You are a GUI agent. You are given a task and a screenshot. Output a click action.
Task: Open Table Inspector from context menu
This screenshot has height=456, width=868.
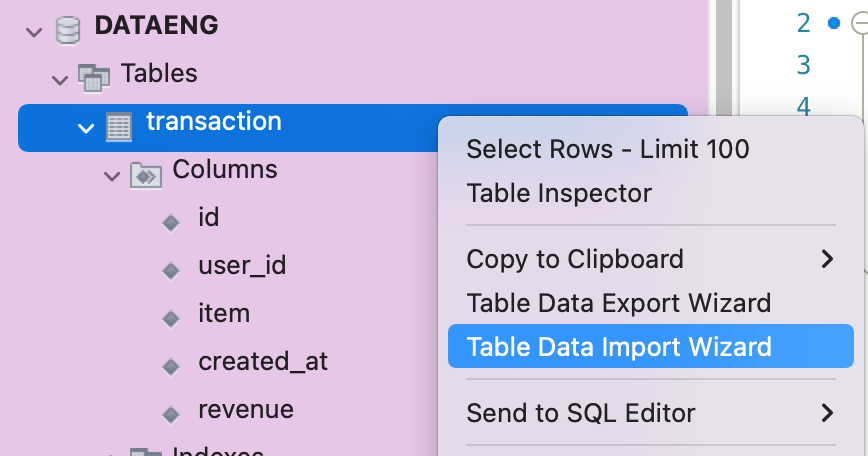pos(559,193)
